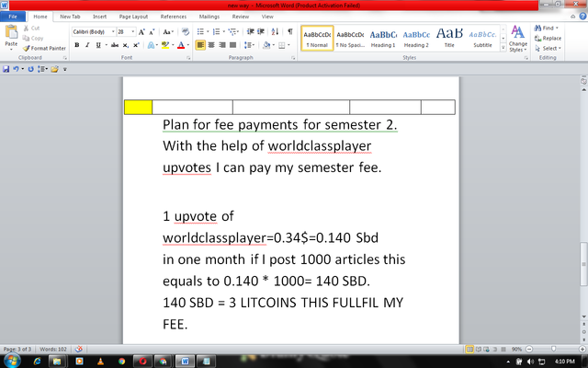Toggle Show/Hide paragraph marks
588x368 pixels.
click(x=290, y=31)
